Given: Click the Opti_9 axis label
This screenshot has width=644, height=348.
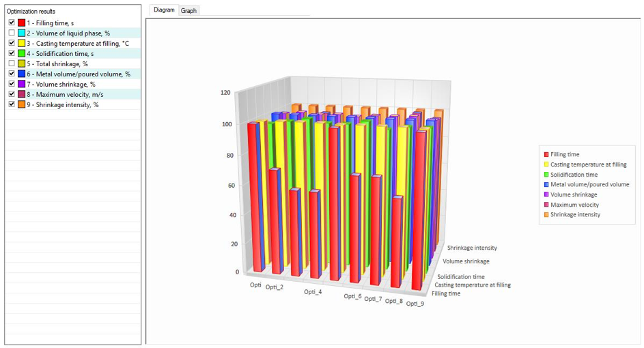Looking at the screenshot, I should tap(415, 304).
